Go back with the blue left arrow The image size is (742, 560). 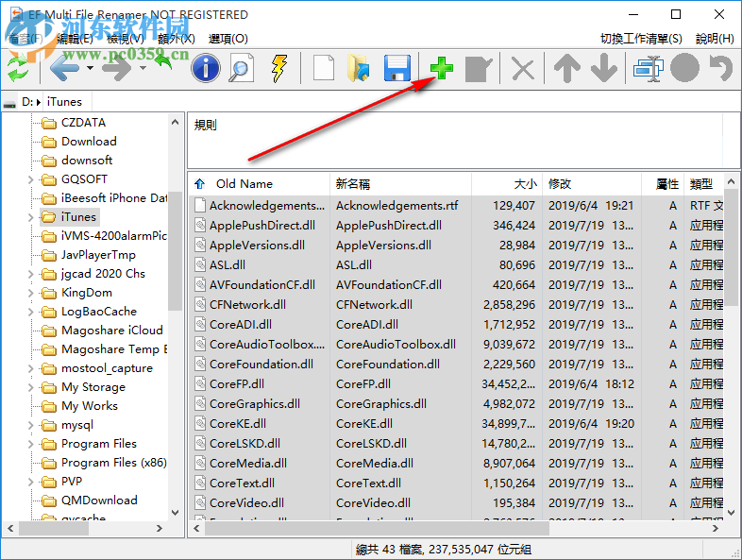click(x=63, y=69)
